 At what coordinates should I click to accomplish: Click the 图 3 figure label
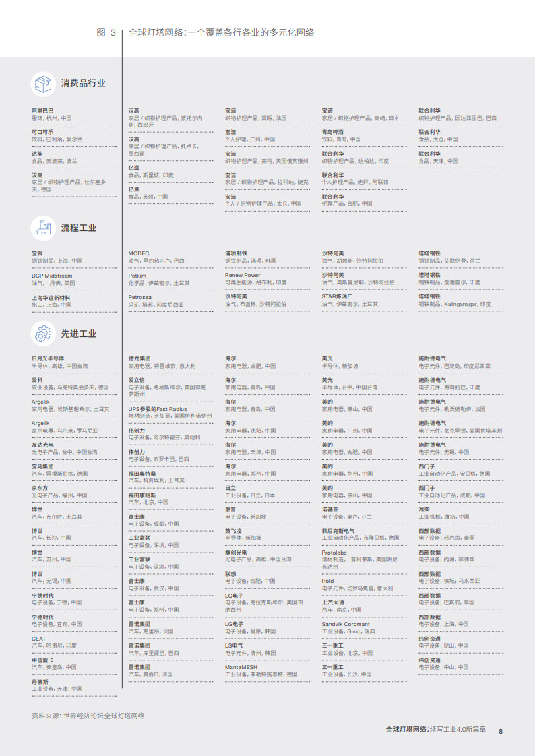(x=106, y=32)
